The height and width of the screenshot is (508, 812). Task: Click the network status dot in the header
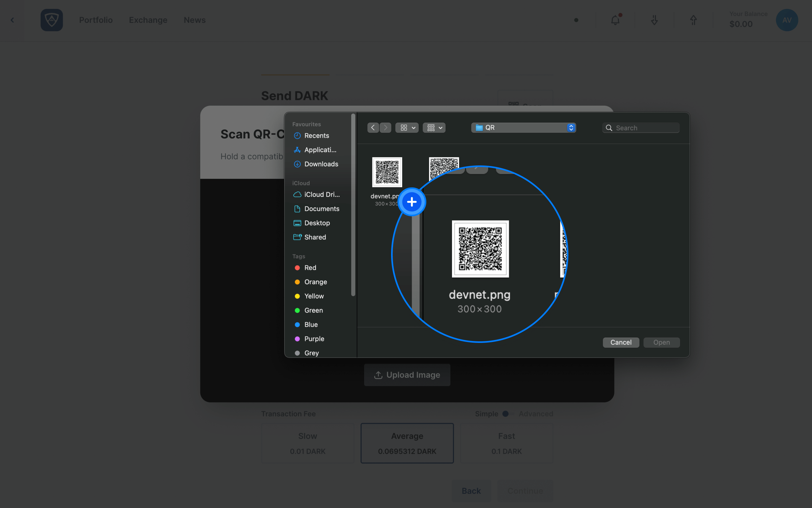tap(576, 20)
